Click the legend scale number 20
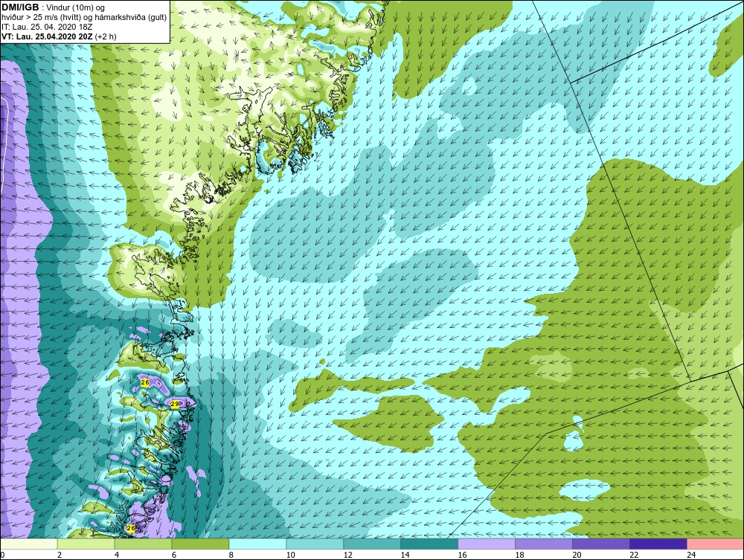Viewport: 744px width, 560px height. tap(577, 555)
